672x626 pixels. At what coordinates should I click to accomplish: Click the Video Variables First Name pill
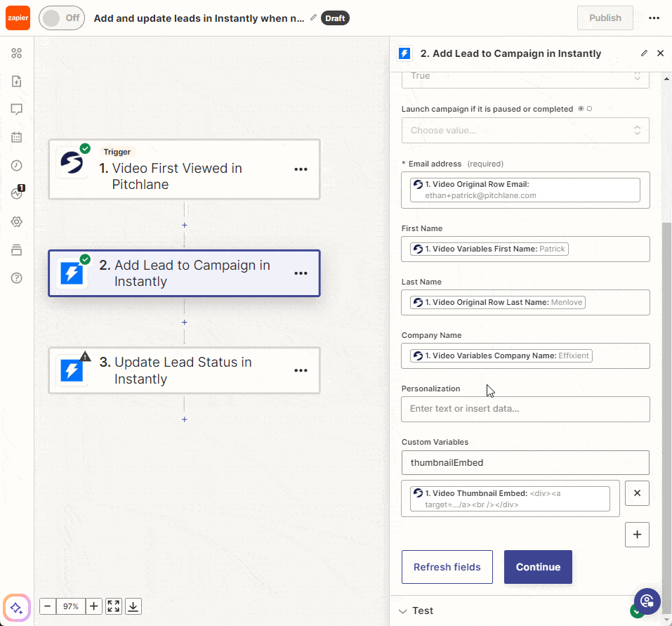tap(489, 249)
